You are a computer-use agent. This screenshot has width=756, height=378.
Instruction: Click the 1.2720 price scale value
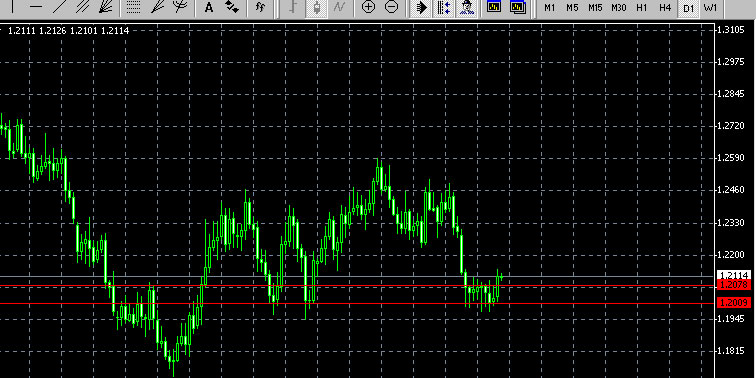click(x=731, y=126)
